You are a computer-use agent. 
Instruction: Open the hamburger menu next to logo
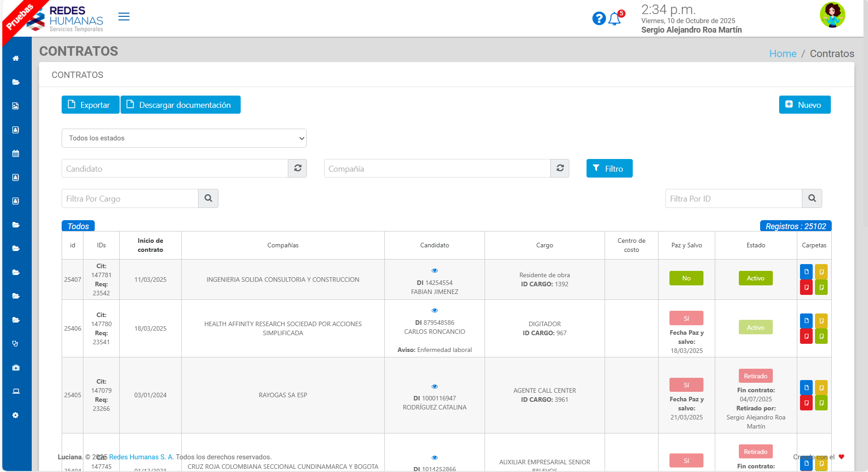124,17
